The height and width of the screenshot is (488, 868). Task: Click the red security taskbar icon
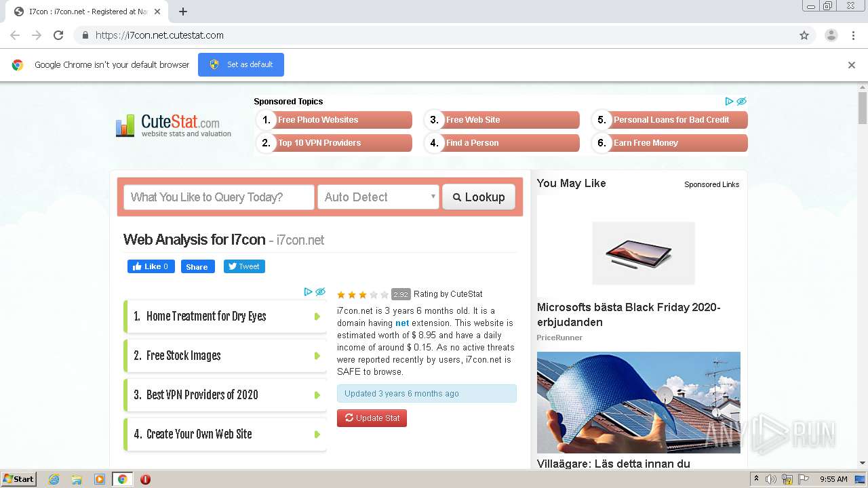pyautogui.click(x=145, y=479)
